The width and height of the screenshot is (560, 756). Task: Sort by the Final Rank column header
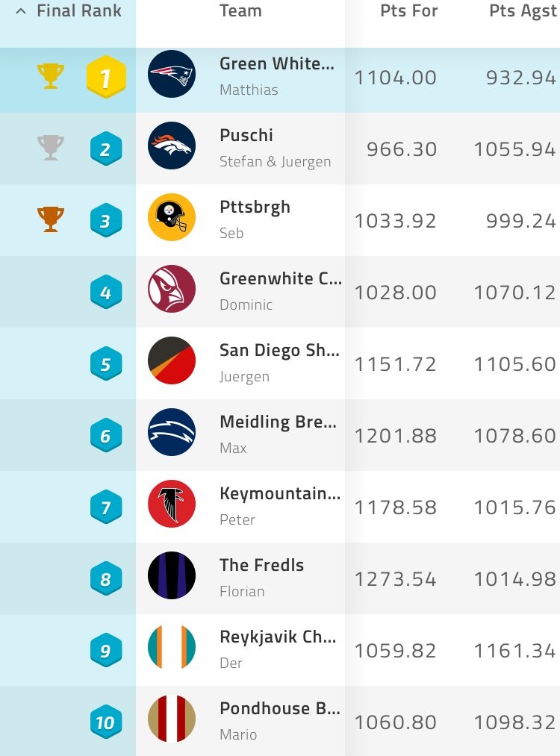(x=79, y=10)
